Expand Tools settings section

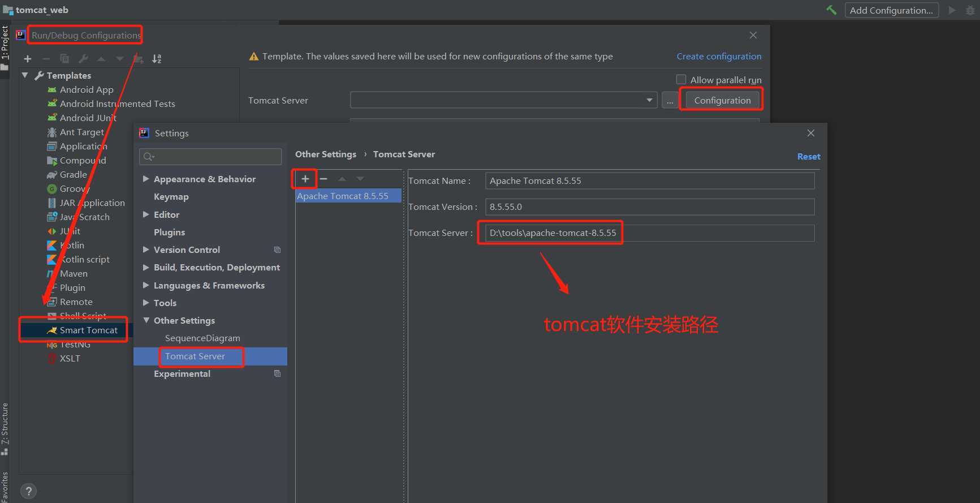(x=146, y=303)
